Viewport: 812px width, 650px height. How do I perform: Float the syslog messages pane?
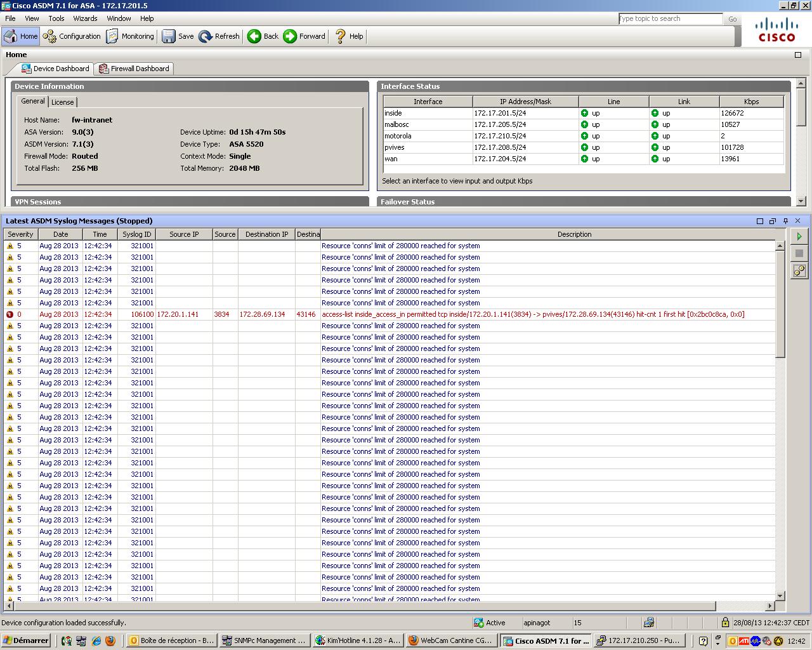tap(773, 221)
